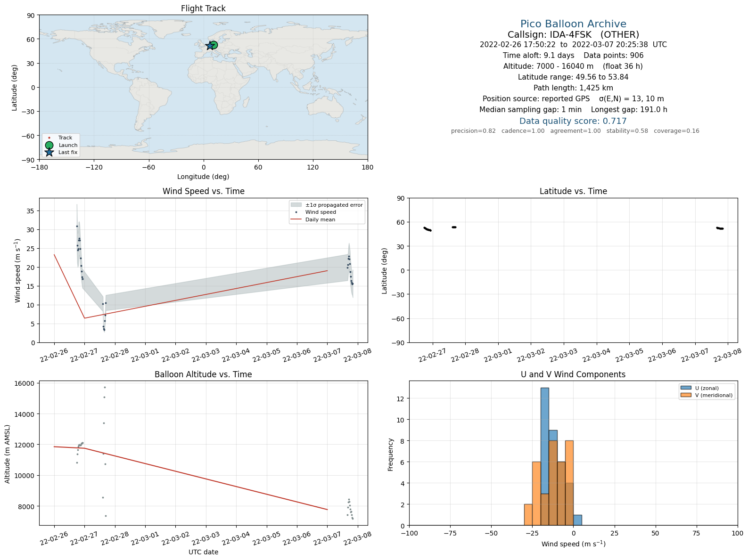748x560 pixels.
Task: Click the gray ±1σ propagated error swatch
Action: pos(296,205)
